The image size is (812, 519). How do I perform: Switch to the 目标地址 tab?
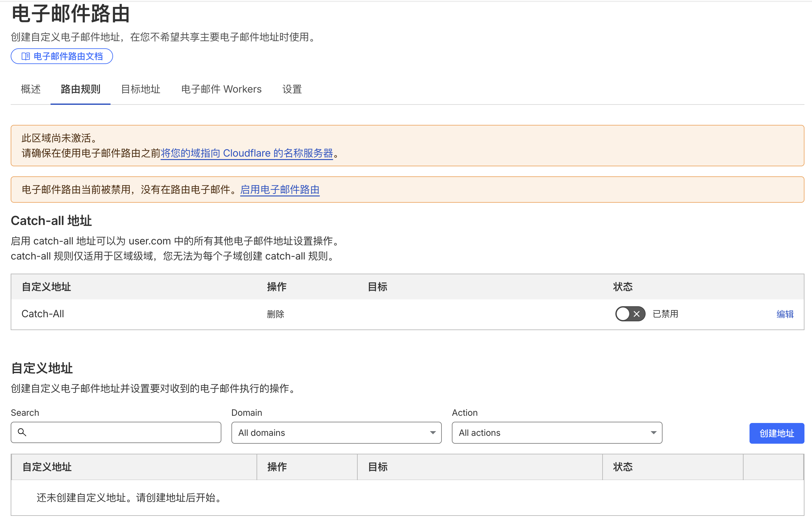[140, 89]
